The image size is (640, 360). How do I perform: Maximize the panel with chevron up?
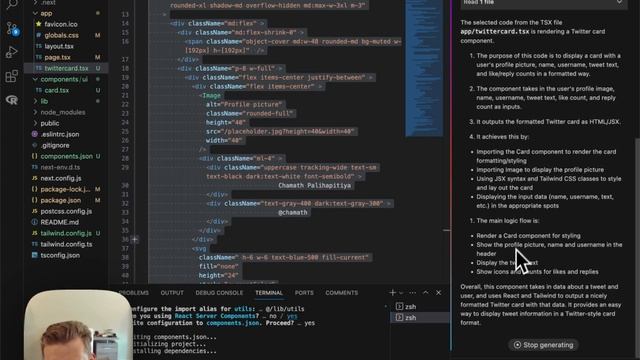pos(426,293)
